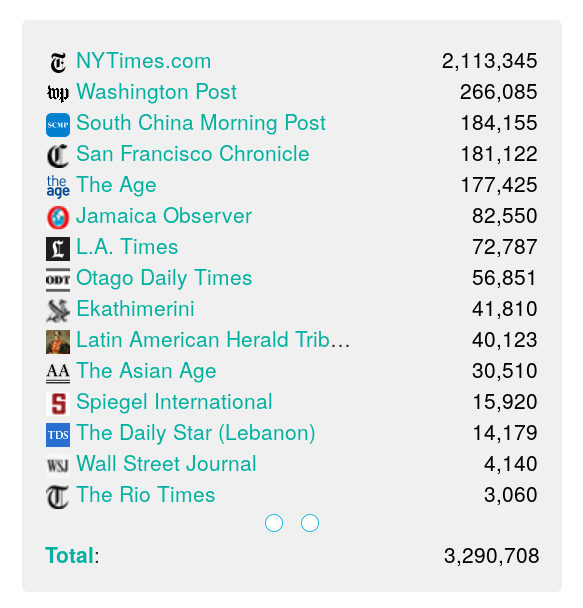Click the NYTimes.com gothic T icon
The height and width of the screenshot is (608, 583).
click(x=58, y=62)
